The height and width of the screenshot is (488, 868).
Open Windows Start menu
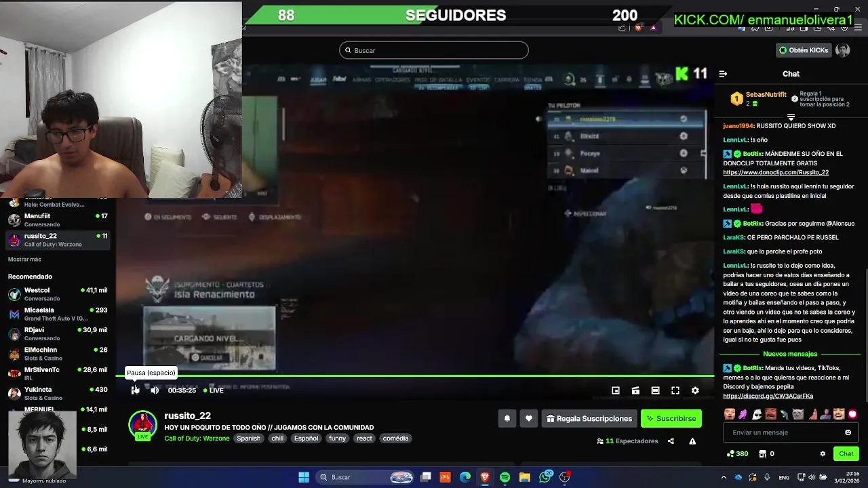[304, 477]
